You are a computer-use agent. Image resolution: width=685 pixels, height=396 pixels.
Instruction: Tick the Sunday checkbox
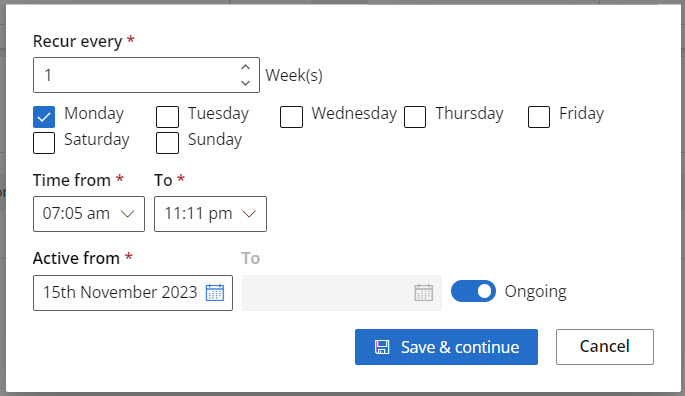[x=167, y=143]
